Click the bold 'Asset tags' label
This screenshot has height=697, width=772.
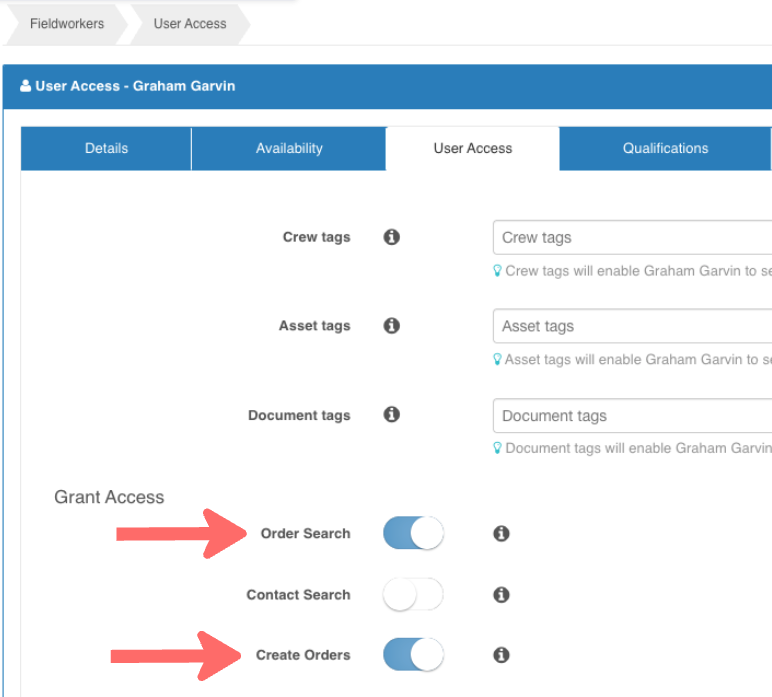point(315,326)
